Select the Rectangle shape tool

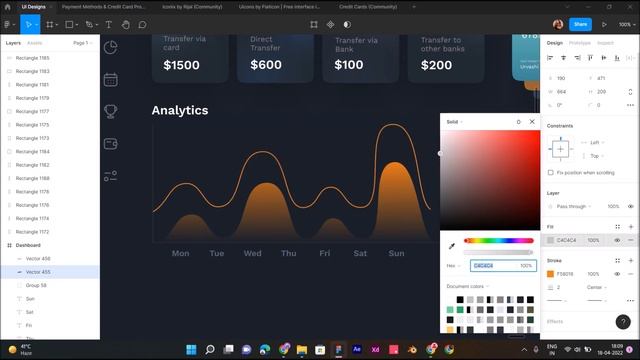pos(69,25)
